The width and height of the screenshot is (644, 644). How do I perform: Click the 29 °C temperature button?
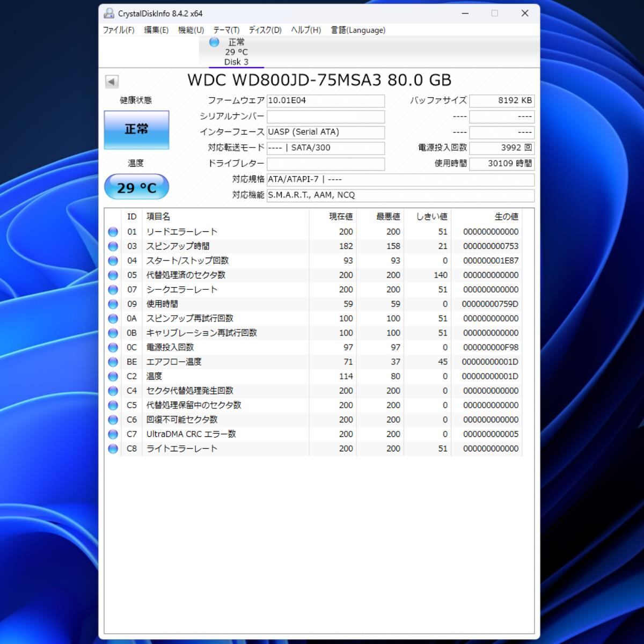[136, 187]
